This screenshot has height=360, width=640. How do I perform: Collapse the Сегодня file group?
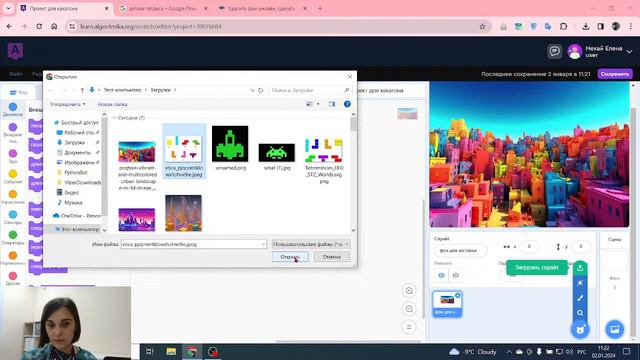tap(114, 118)
